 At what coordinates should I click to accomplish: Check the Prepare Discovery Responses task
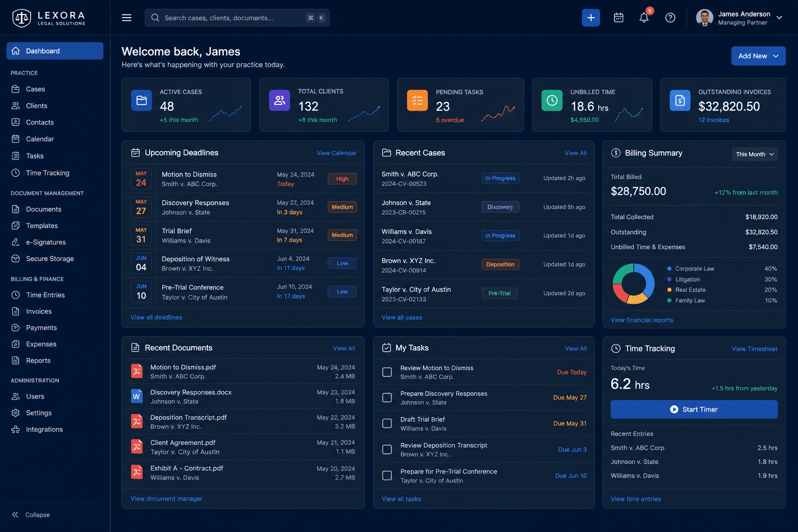[387, 397]
